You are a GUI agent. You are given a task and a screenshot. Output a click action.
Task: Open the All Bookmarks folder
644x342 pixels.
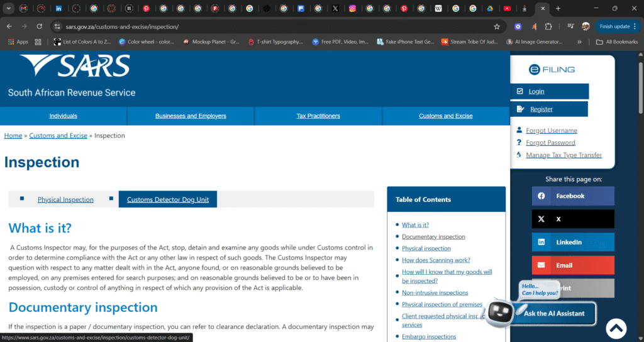pos(618,42)
